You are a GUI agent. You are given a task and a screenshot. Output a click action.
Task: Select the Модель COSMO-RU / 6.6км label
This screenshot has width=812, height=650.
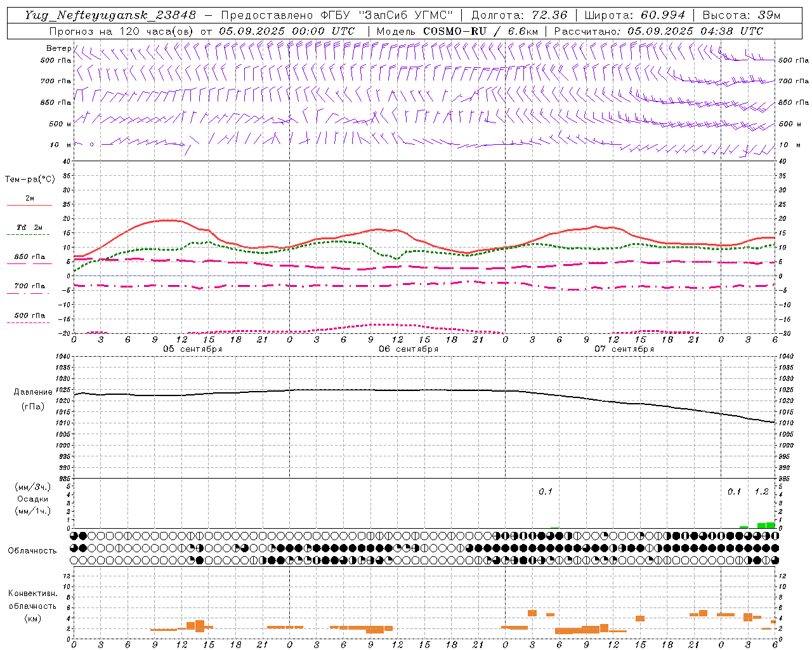coord(457,31)
